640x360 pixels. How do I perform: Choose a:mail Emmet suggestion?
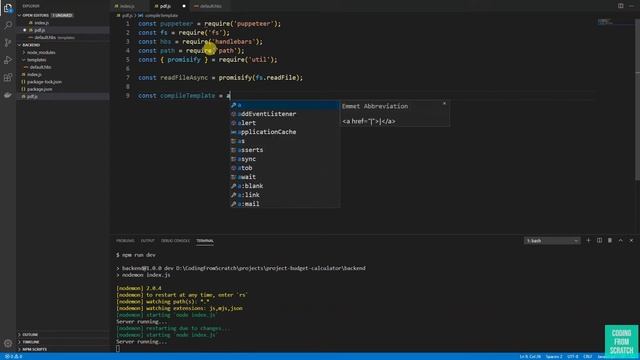click(284, 204)
